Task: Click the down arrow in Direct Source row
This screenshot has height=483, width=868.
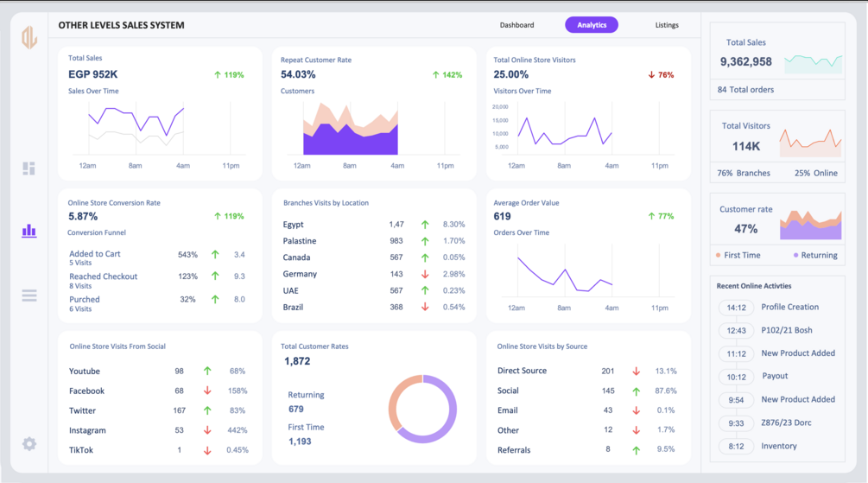Action: coord(636,372)
